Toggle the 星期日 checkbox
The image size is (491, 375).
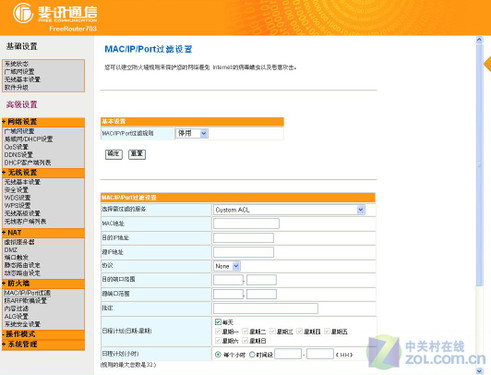coord(245,340)
